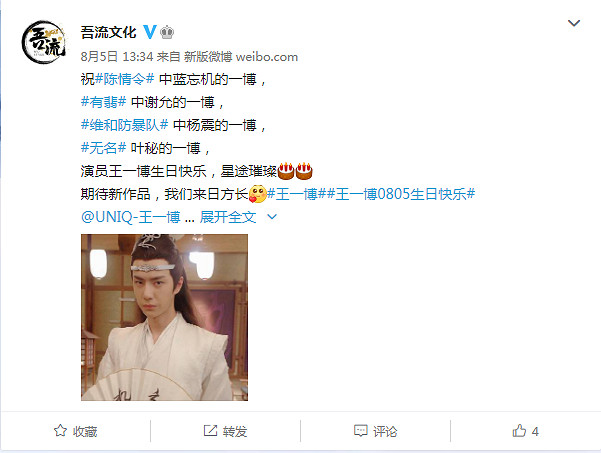Click the arrow beside 展开全文
The height and width of the screenshot is (453, 601).
(x=272, y=217)
